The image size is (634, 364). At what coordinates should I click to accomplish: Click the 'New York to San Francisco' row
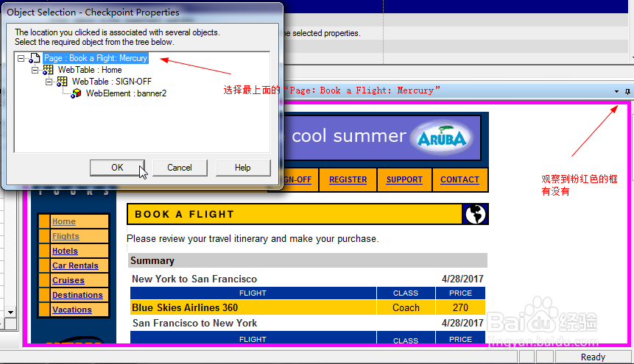pos(308,279)
